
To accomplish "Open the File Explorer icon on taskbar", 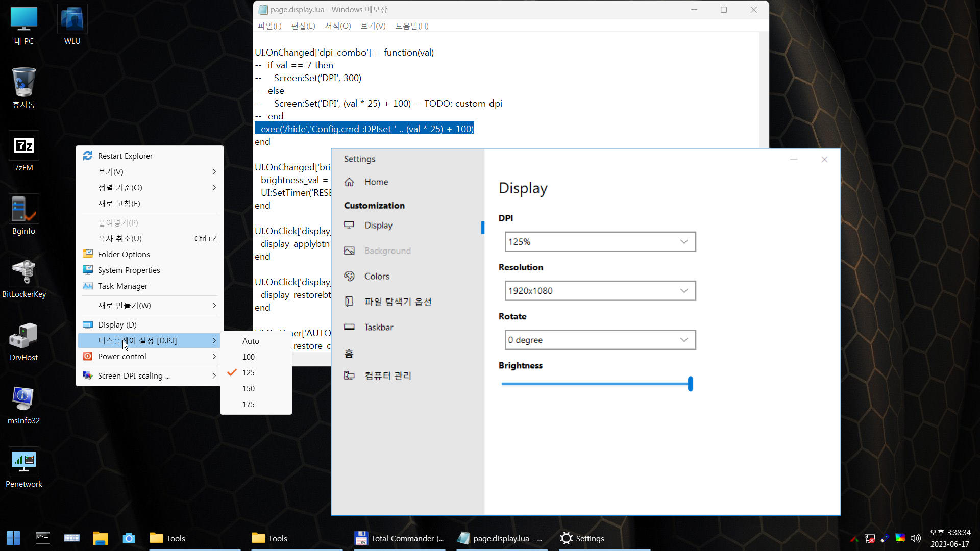I will click(x=101, y=538).
